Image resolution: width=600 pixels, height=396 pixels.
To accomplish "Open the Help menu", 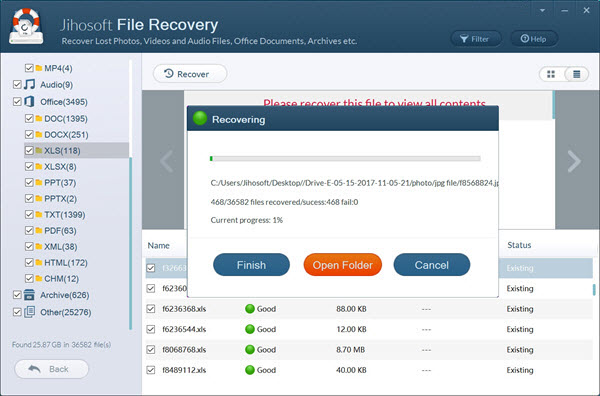I will (x=534, y=39).
